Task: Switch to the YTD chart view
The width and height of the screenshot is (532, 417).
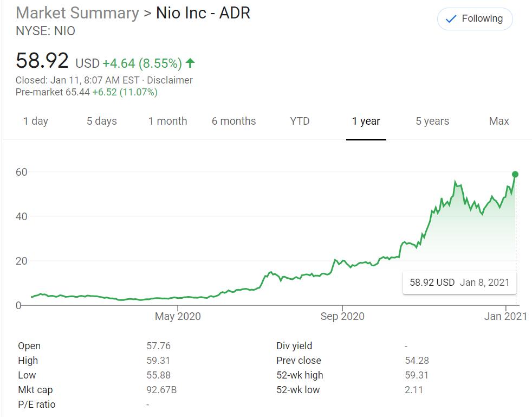Action: point(300,121)
